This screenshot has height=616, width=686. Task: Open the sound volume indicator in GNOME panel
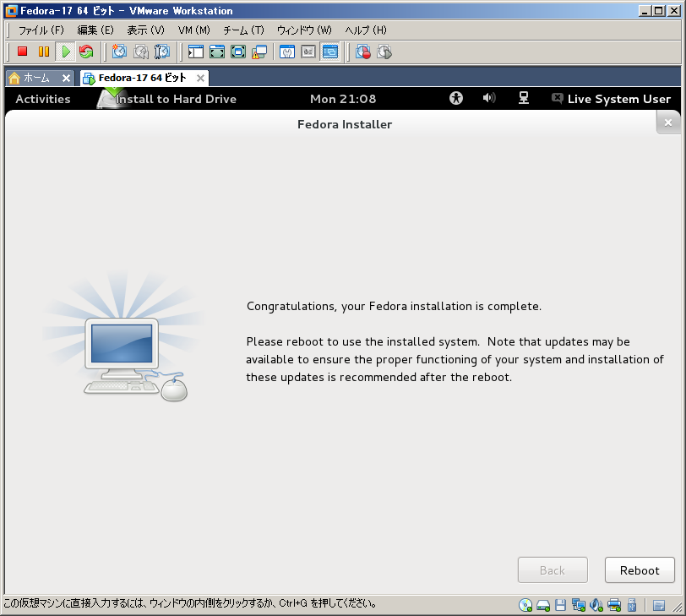coord(488,98)
